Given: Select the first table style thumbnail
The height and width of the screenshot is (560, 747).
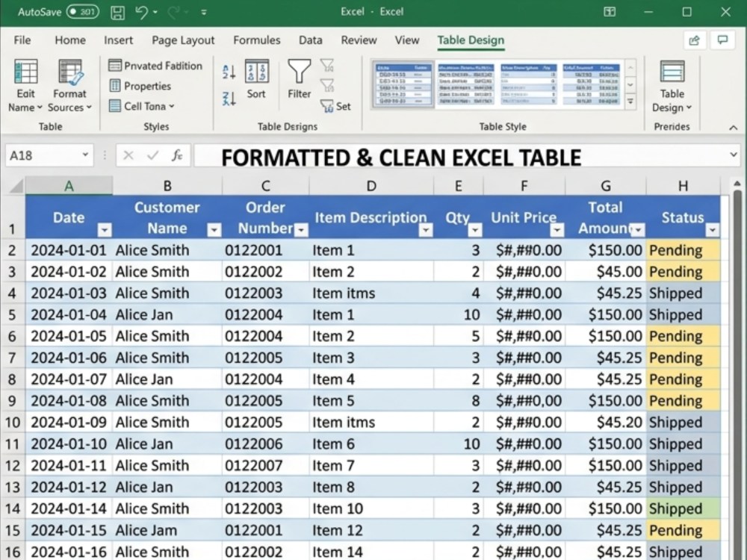Looking at the screenshot, I should [x=403, y=85].
